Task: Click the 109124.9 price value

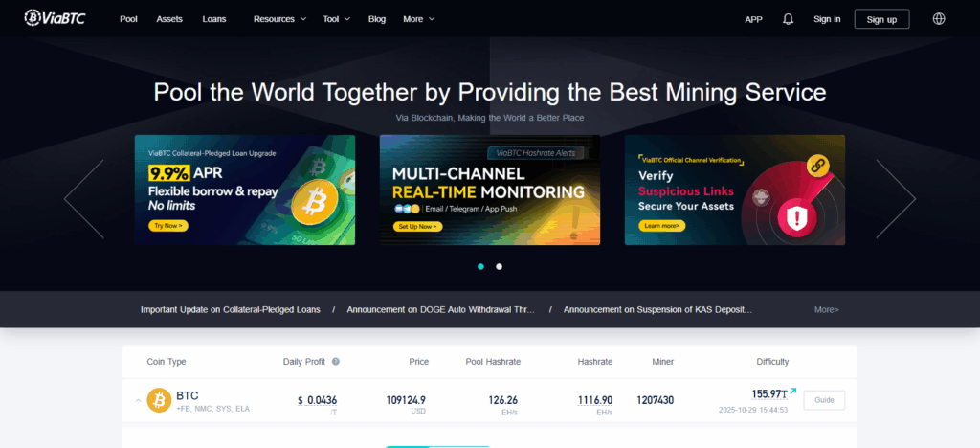Action: pyautogui.click(x=406, y=400)
